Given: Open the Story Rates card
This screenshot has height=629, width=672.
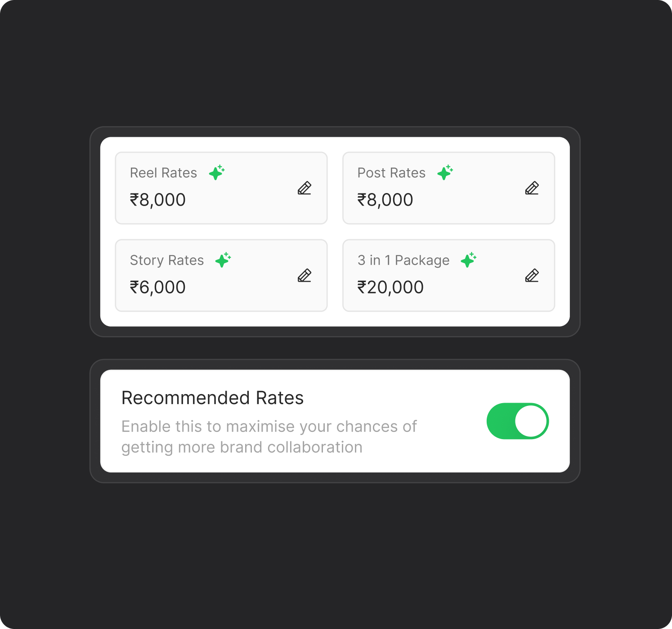Looking at the screenshot, I should point(221,275).
